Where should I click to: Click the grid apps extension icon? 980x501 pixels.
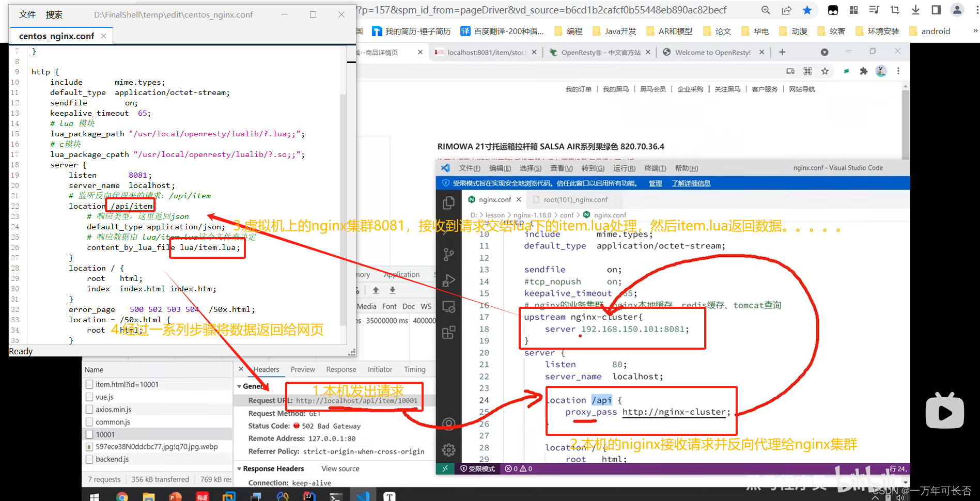point(853,10)
